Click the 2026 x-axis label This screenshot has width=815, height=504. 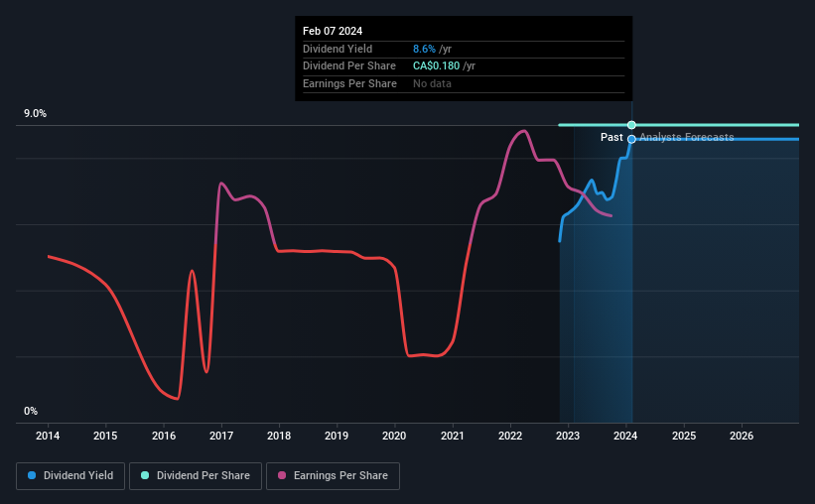(742, 436)
